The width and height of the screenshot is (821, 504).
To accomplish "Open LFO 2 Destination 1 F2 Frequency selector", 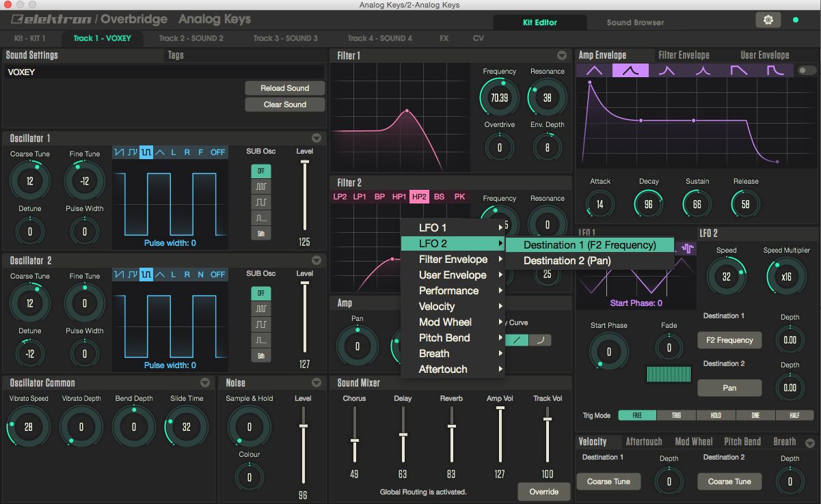I will pyautogui.click(x=729, y=340).
